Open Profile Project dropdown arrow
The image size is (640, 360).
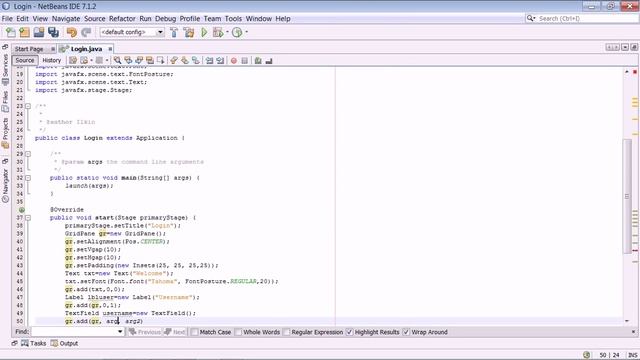pos(246,32)
